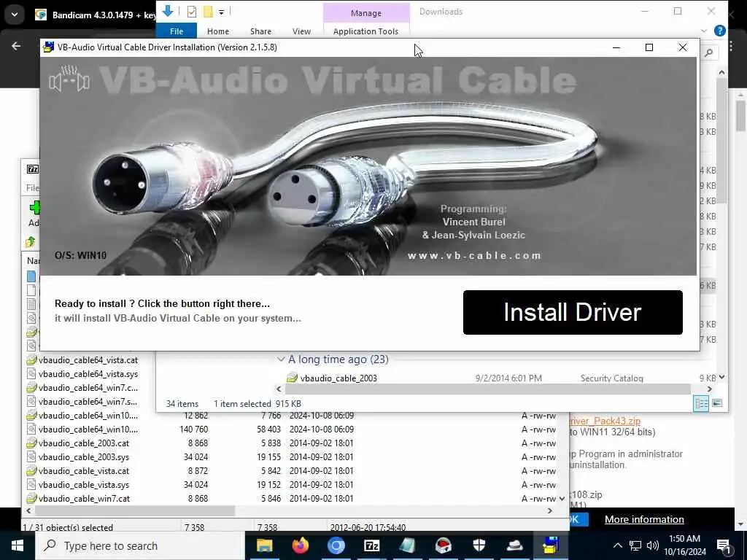Click 7-Zip horizontal scrollbar right arrow

(550, 510)
